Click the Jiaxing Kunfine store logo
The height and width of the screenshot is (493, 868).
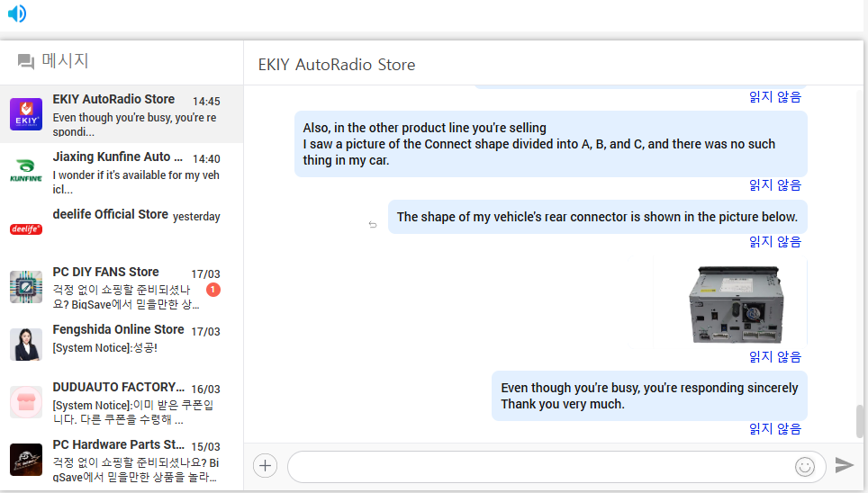[26, 172]
